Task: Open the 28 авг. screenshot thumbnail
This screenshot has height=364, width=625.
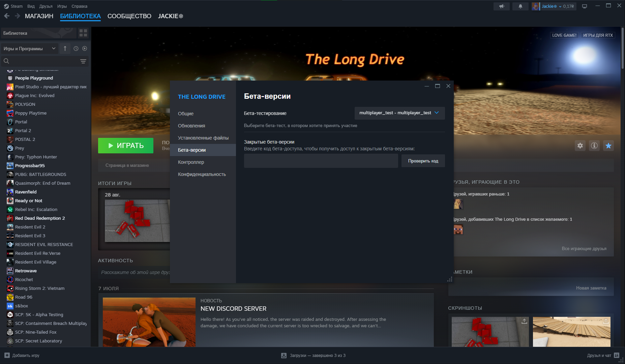Action: 137,221
